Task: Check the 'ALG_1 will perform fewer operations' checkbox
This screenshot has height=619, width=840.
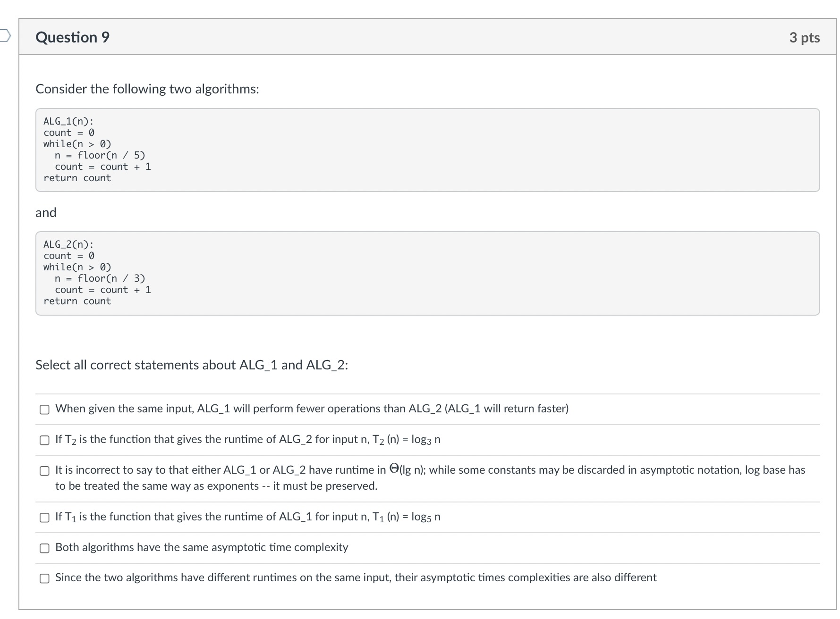Action: (44, 410)
